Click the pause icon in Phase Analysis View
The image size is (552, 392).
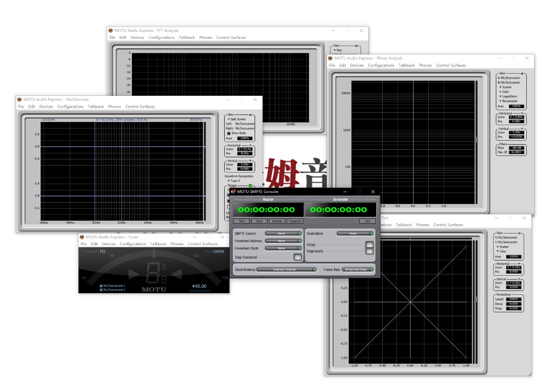click(522, 74)
